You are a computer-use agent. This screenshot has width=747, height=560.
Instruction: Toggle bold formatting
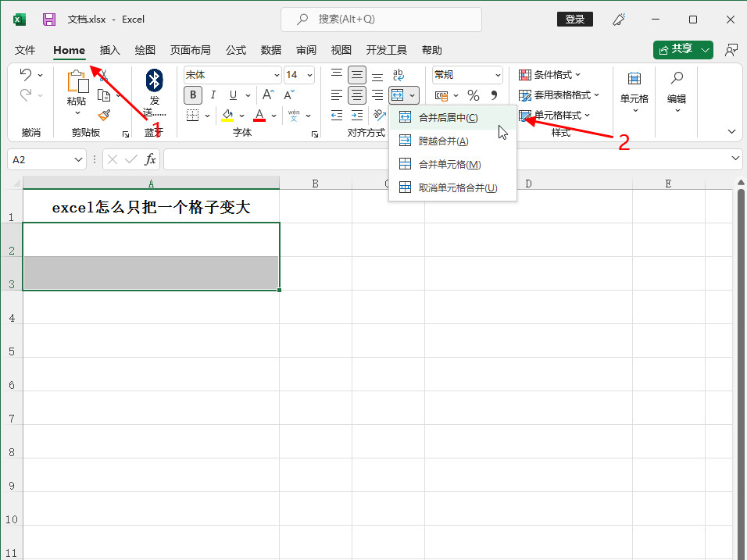(x=193, y=95)
